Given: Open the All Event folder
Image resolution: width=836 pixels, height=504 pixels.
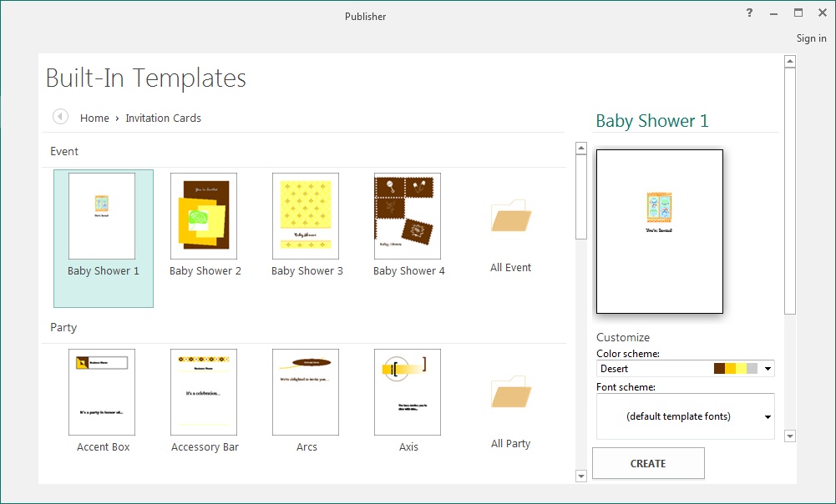Looking at the screenshot, I should [511, 236].
